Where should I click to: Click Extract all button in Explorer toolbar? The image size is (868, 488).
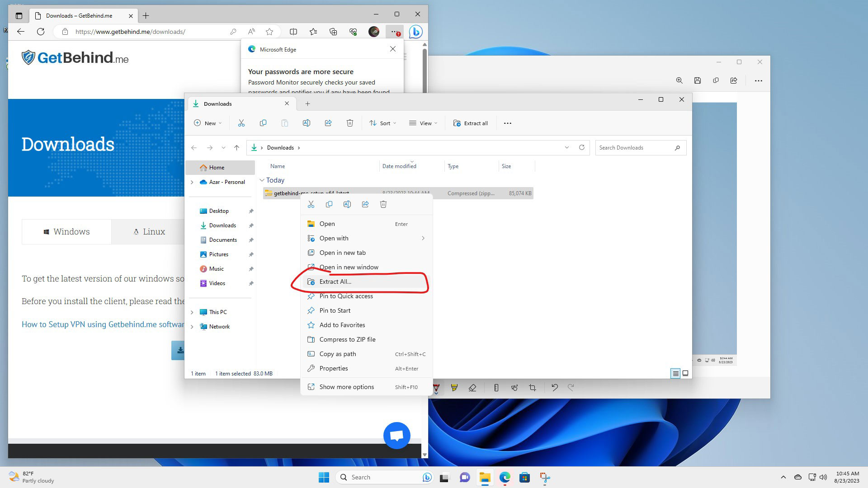point(471,123)
